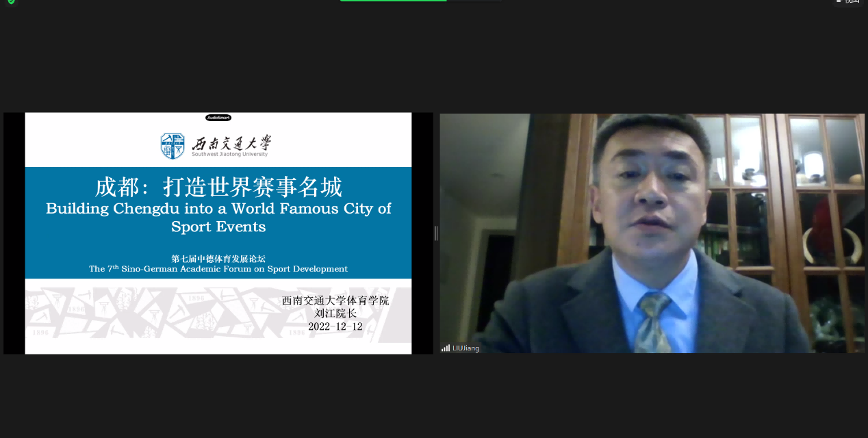Screen dimensions: 868x438
Task: Click the 西南交通大学体育学院 affiliation text
Action: (335, 300)
